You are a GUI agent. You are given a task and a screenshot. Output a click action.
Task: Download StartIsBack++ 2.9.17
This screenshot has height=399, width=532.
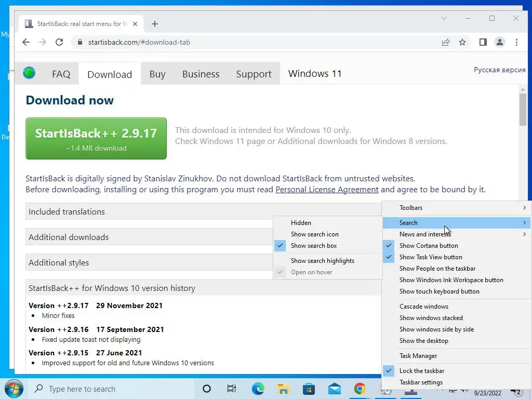point(96,138)
